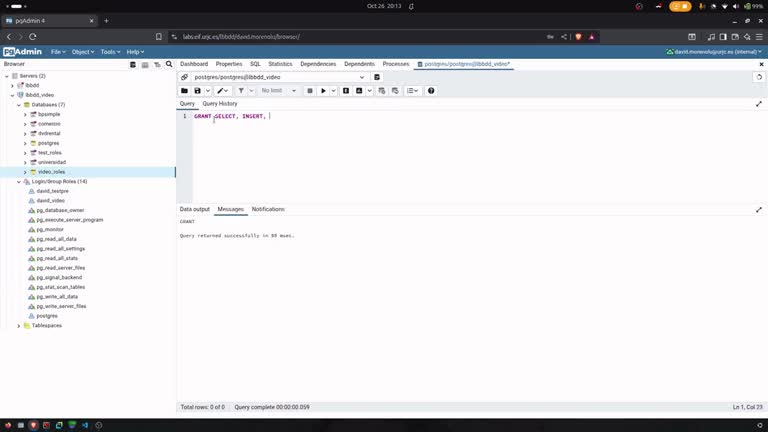The image size is (768, 432).
Task: Open query tool help icon
Action: pos(431,91)
